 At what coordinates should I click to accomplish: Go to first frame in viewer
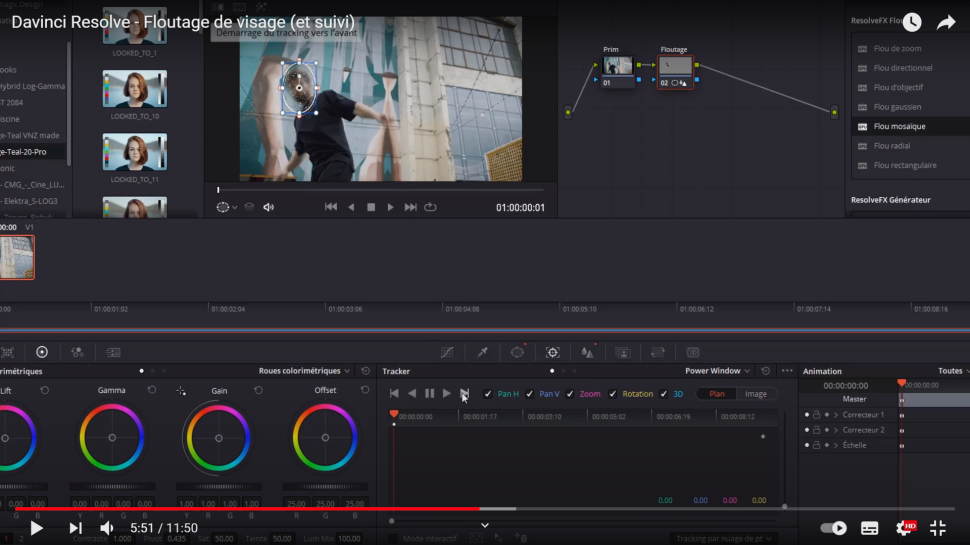point(331,207)
